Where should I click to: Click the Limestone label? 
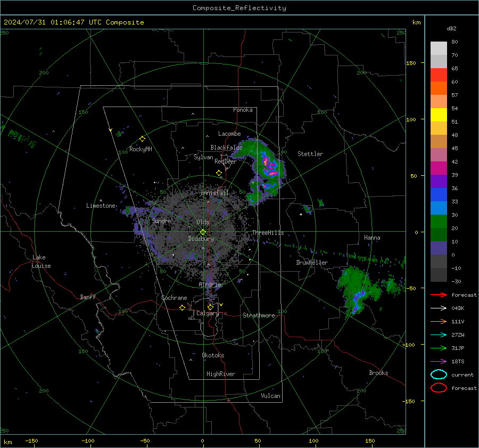click(x=101, y=206)
